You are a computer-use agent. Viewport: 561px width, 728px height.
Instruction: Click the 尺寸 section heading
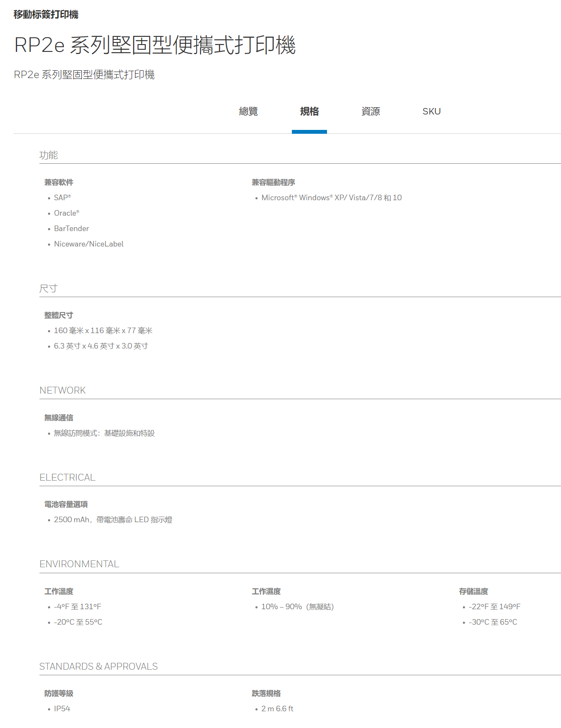coord(48,289)
